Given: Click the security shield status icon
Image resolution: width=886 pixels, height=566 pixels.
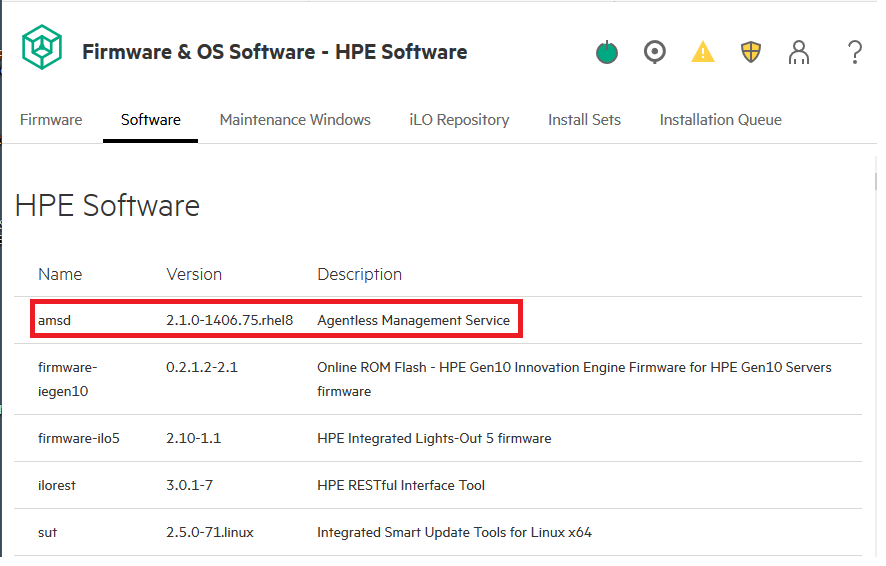Looking at the screenshot, I should pos(751,52).
